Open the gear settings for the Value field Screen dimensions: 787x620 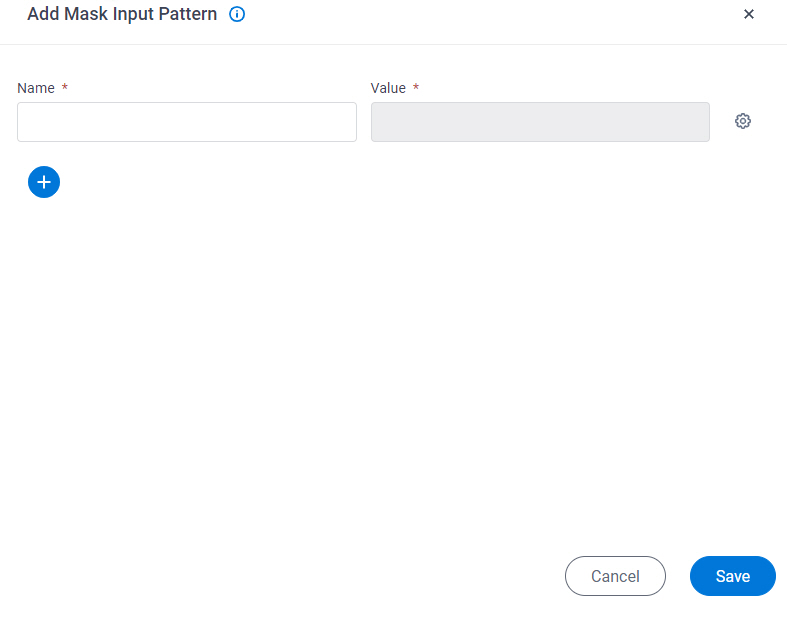743,121
